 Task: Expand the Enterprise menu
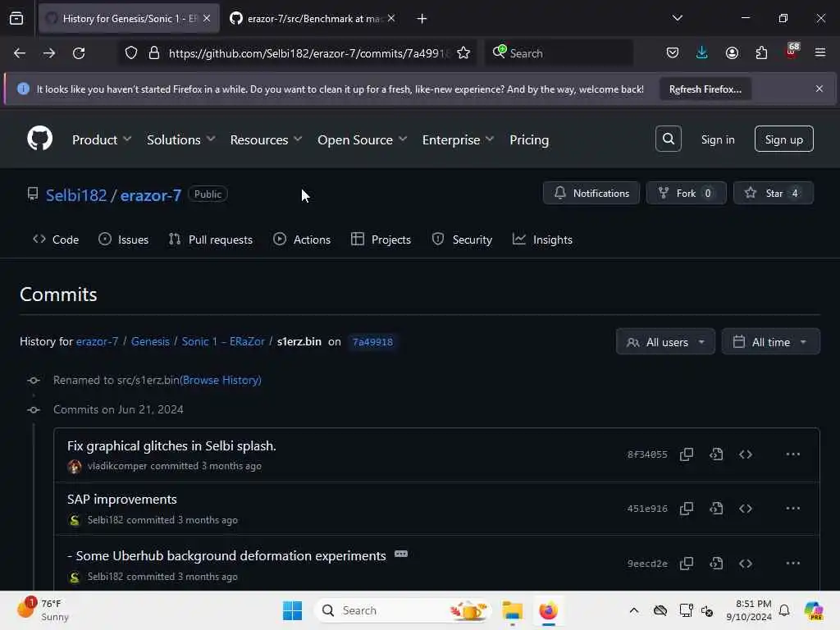click(x=458, y=139)
